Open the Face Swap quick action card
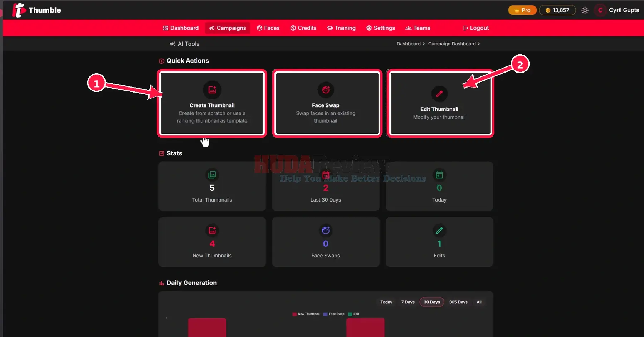This screenshot has height=337, width=644. (x=327, y=103)
